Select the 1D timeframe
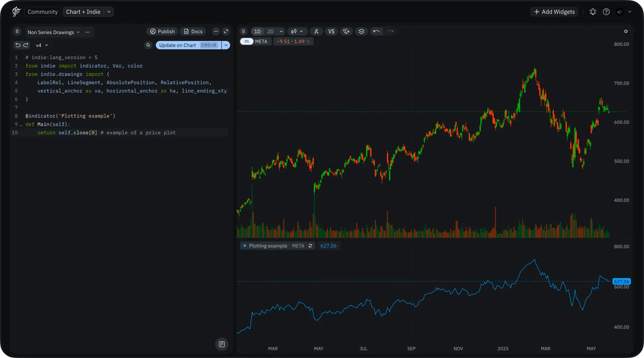The image size is (644, 358). coord(258,32)
